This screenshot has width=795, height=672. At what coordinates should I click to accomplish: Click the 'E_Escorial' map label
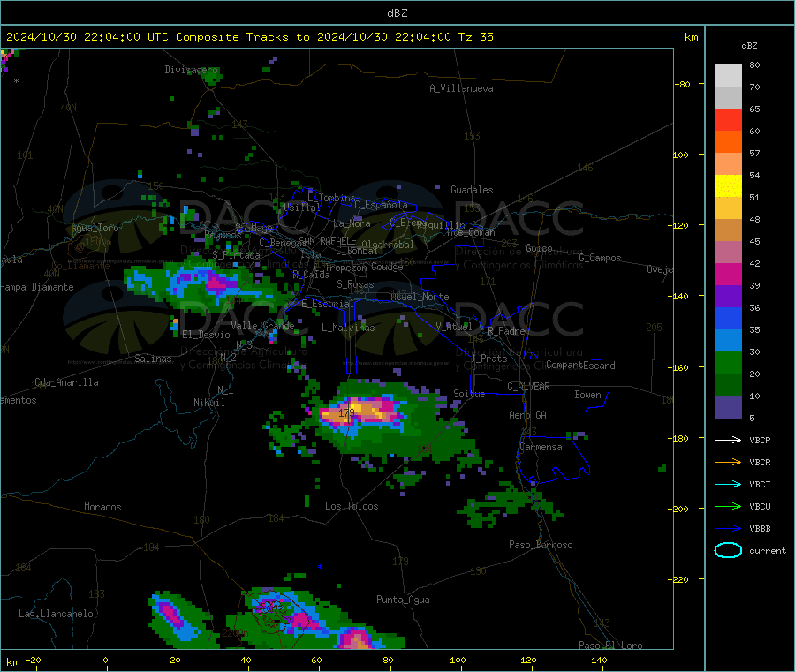328,304
